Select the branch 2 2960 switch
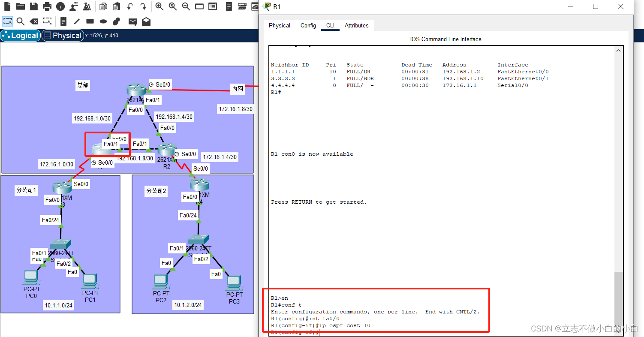This screenshot has height=337, width=644. (x=199, y=239)
